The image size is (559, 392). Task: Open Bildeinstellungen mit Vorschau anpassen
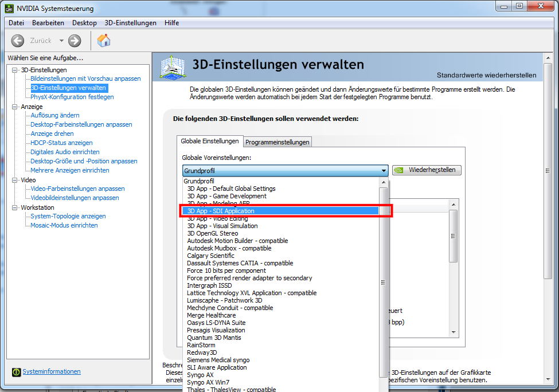click(85, 79)
